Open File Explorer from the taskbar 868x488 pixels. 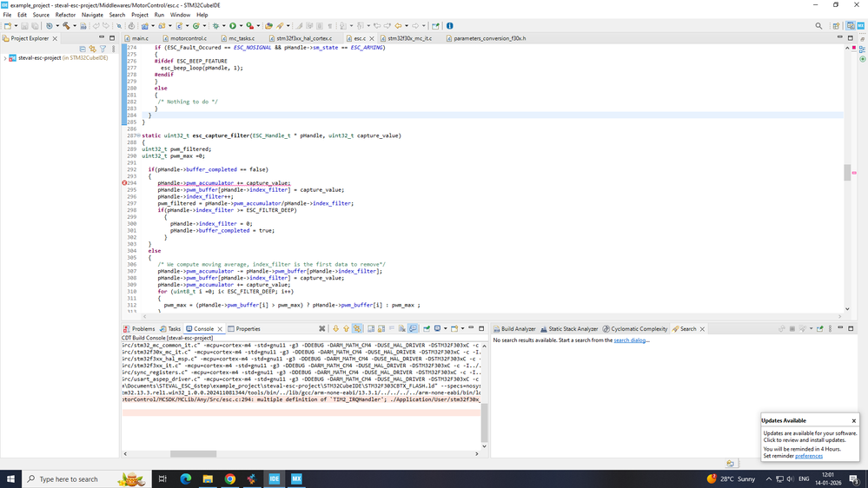208,478
